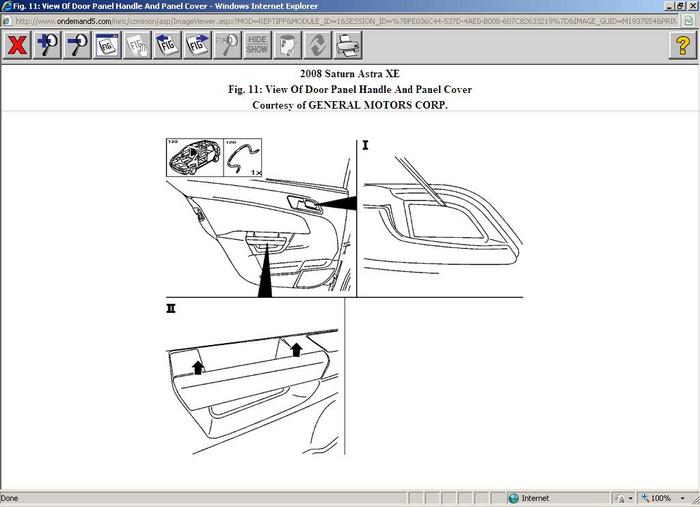
Task: Click the 'Fig. 11: View Of Door Panel' caption
Action: coord(350,89)
